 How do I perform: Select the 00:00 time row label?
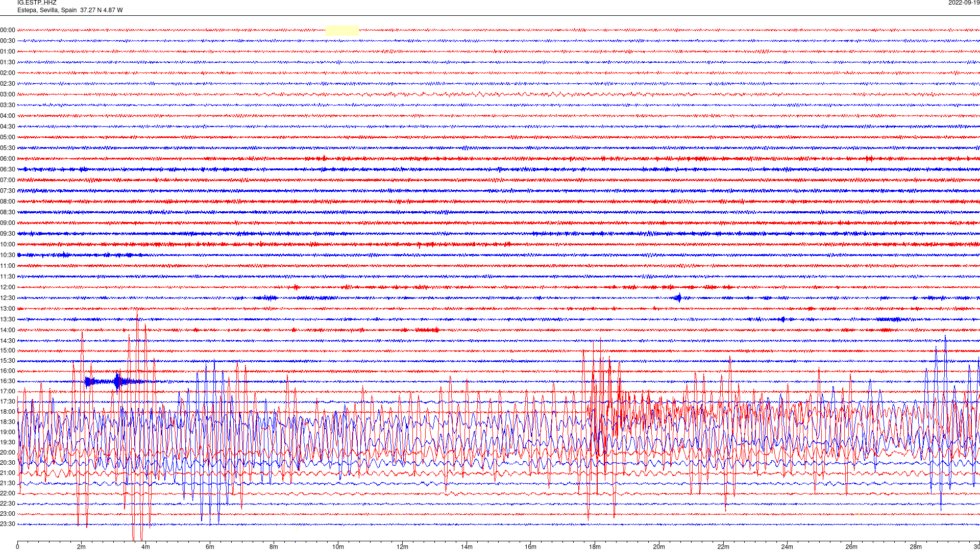(x=8, y=30)
